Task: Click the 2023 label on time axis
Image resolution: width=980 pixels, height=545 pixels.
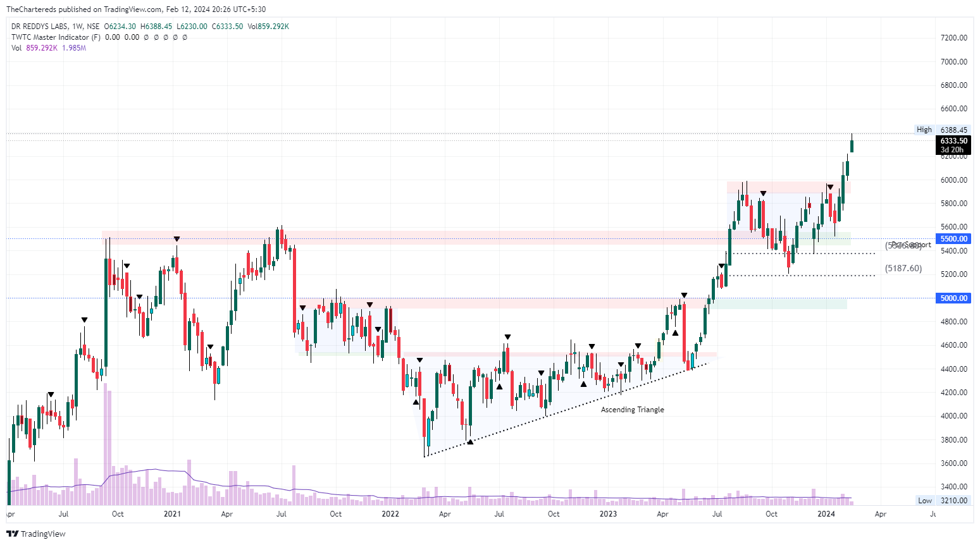Action: click(x=608, y=514)
